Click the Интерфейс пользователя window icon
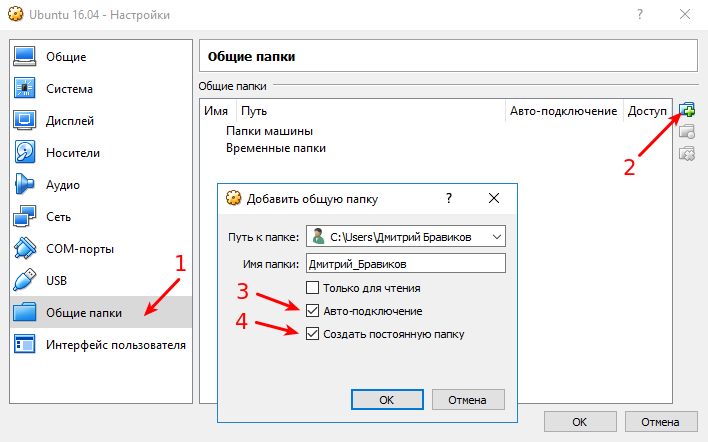Image resolution: width=708 pixels, height=442 pixels. (x=24, y=344)
